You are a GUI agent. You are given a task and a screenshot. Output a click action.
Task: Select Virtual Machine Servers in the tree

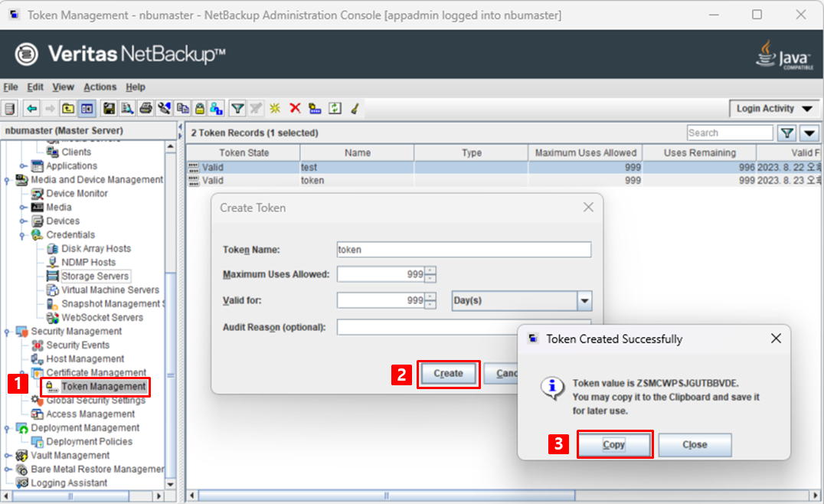point(110,290)
